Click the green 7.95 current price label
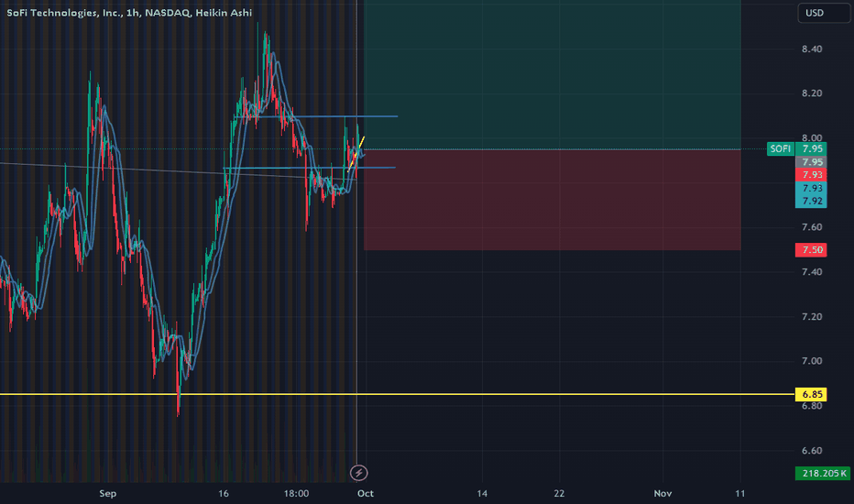The height and width of the screenshot is (504, 854). pyautogui.click(x=812, y=148)
